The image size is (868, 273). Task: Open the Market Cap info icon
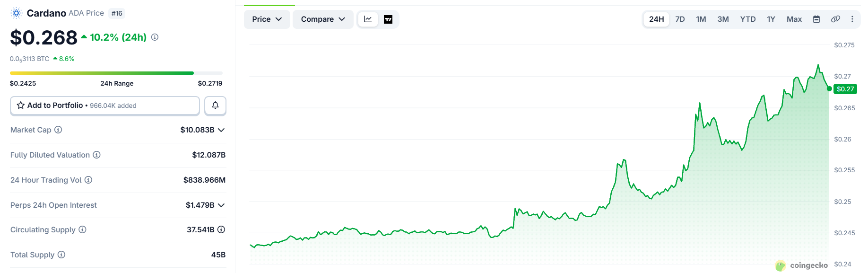point(58,130)
